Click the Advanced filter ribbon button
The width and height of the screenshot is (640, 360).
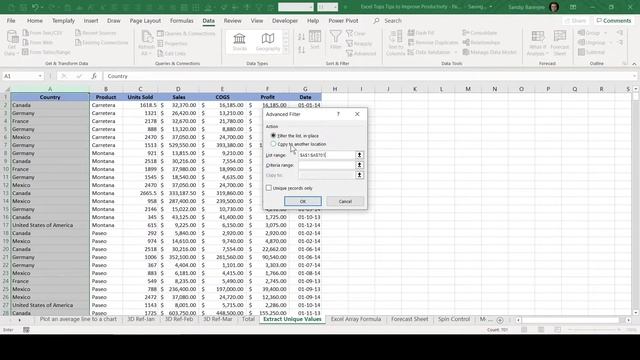pyautogui.click(x=361, y=53)
